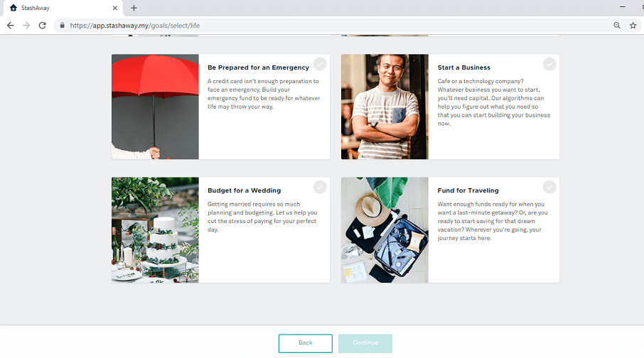The image size is (644, 358).
Task: Open the zoom magnifier icon in address bar
Action: click(617, 26)
